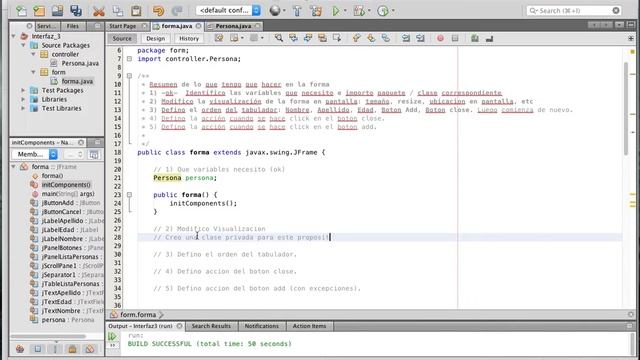Click the Shift Line Left icon
Viewport: 640px width, 360px height.
pos(406,38)
